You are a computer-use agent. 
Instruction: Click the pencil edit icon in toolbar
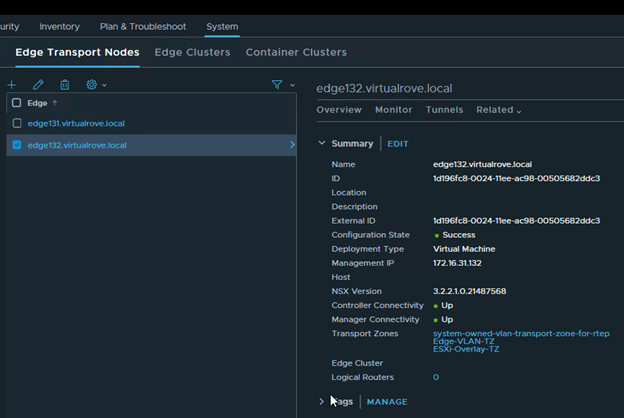(x=38, y=86)
